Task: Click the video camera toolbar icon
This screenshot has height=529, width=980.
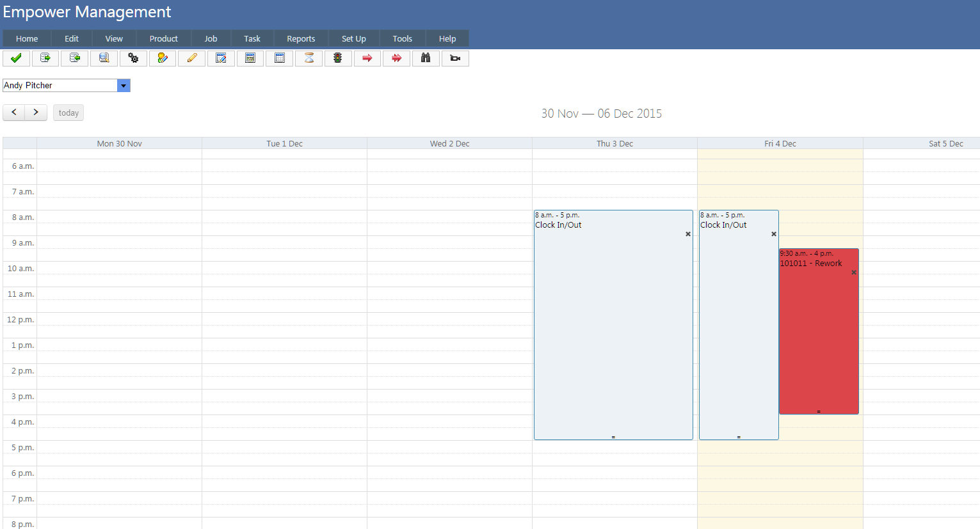Action: [x=455, y=58]
